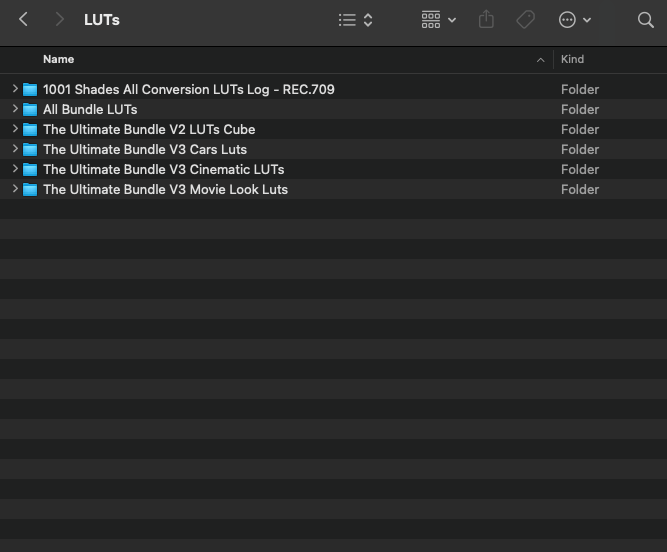Open the group-by options menu
Image resolution: width=667 pixels, height=552 pixels.
pyautogui.click(x=438, y=20)
